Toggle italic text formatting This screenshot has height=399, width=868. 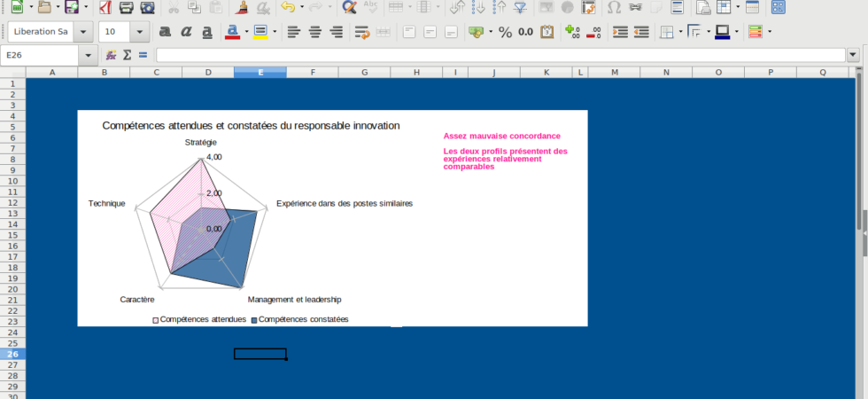pos(186,32)
